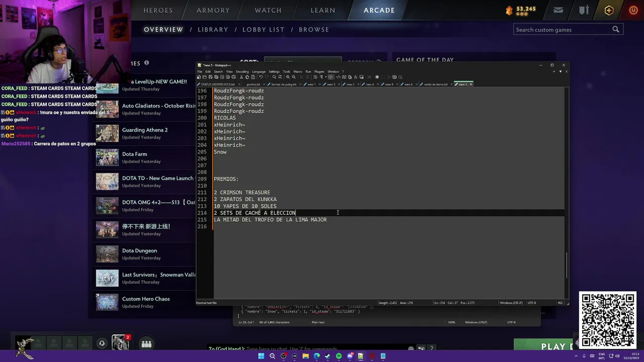Viewport: 644px width, 362px height.
Task: Click the Save All icon in Notepad++ toolbar
Action: pos(216,77)
